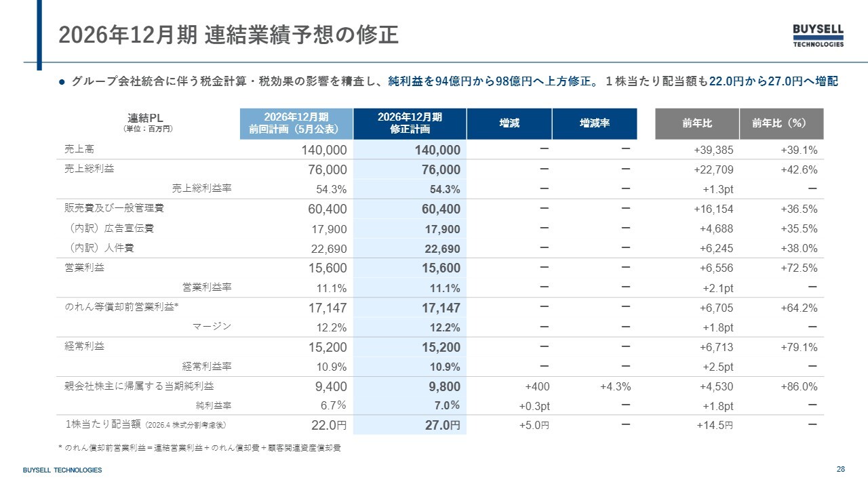Select the 増減率 column header

click(x=595, y=123)
